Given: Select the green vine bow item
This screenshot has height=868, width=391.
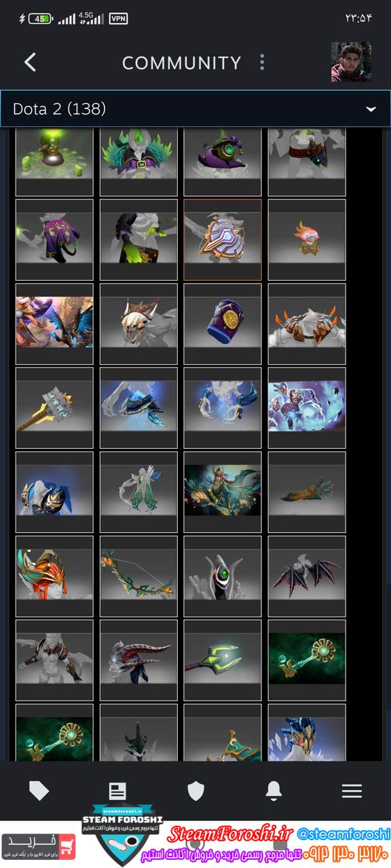Looking at the screenshot, I should [138, 576].
